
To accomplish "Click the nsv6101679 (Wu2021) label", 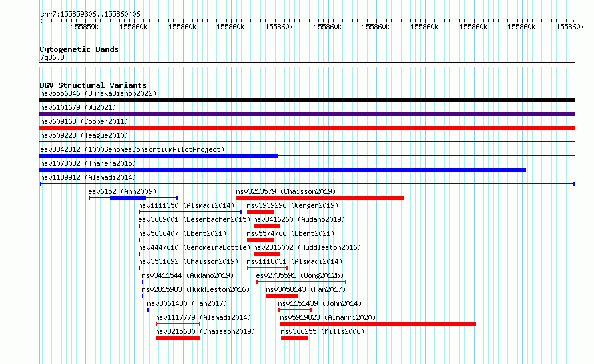I will pos(78,107).
